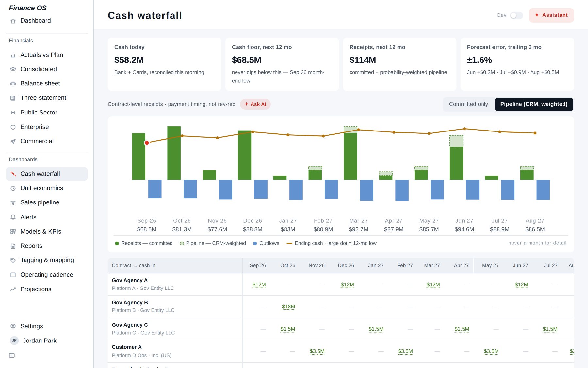Click Gov Agency C $1.5M in Jan 27

(x=376, y=329)
